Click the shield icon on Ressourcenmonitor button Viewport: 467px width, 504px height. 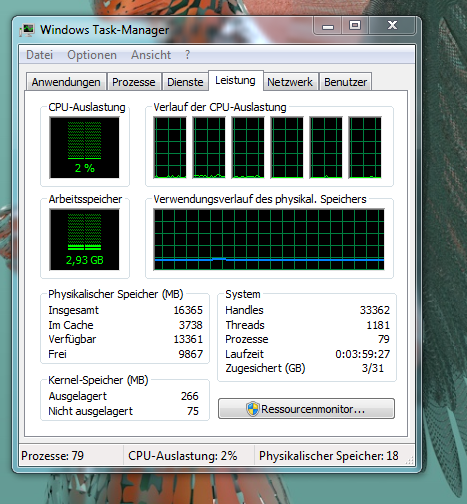252,409
